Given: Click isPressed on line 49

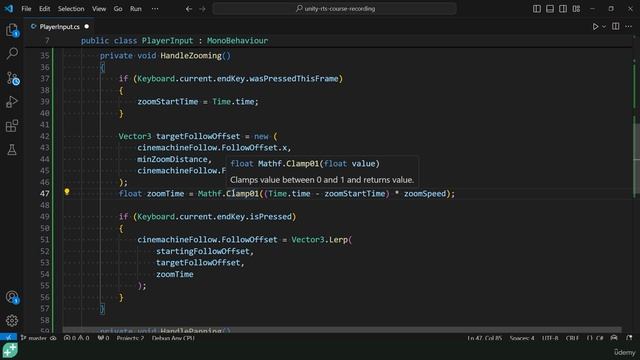Looking at the screenshot, I should pos(271,217).
